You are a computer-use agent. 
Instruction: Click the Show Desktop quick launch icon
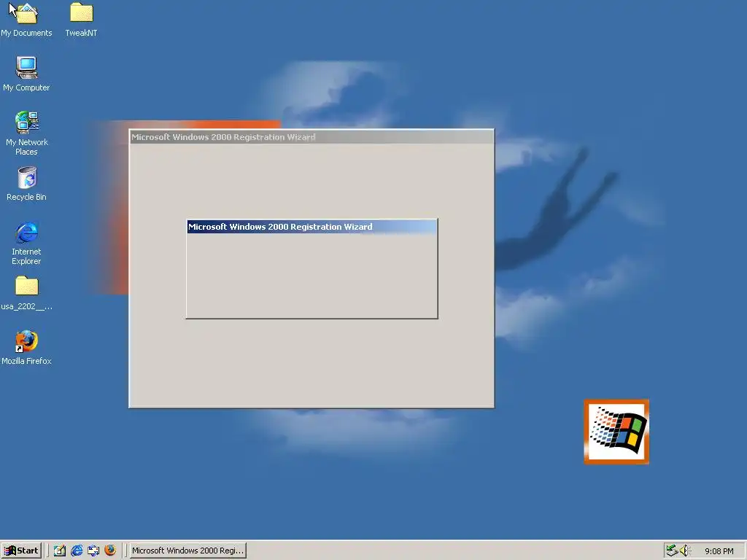pyautogui.click(x=60, y=551)
